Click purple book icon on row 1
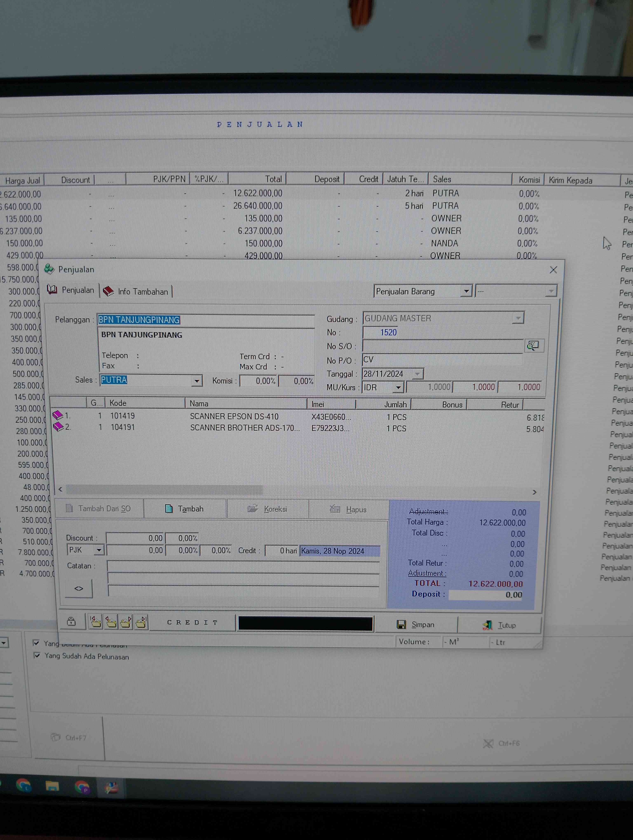 57,415
